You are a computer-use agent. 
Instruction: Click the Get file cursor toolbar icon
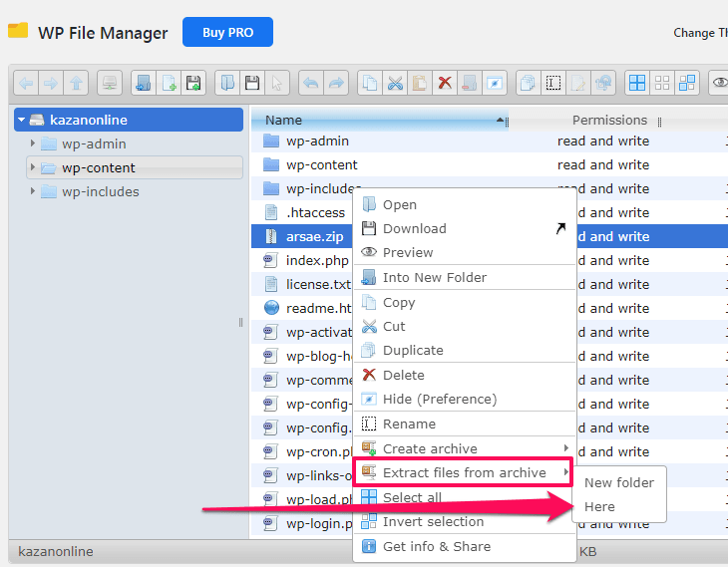pos(277,83)
